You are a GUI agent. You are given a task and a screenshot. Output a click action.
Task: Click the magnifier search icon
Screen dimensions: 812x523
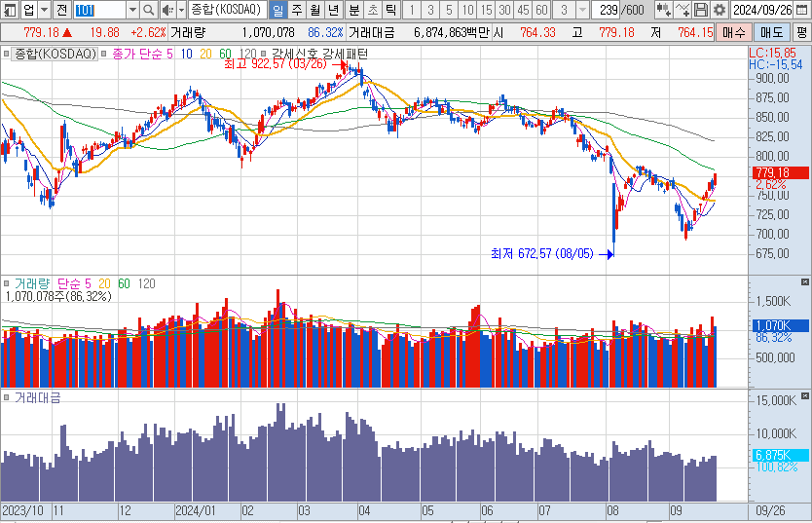[x=149, y=10]
